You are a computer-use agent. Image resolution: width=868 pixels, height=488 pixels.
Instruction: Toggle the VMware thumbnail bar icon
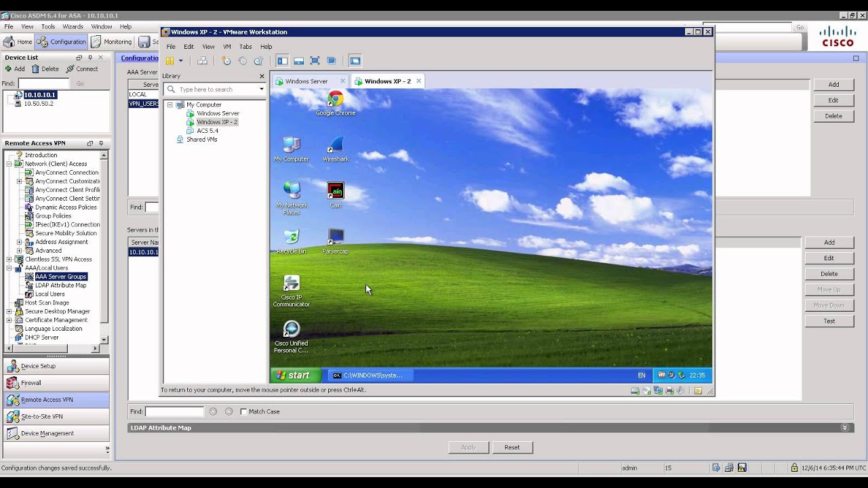(x=298, y=61)
